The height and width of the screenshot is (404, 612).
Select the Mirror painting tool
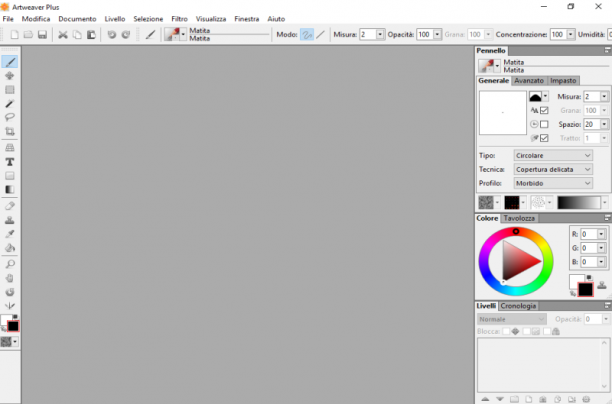[x=10, y=306]
